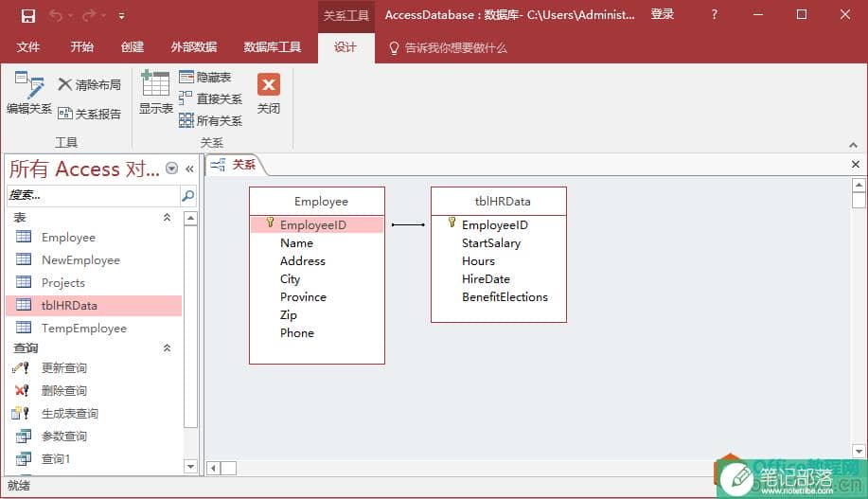
Task: Click horizontal scrollbar left arrow
Action: (214, 468)
